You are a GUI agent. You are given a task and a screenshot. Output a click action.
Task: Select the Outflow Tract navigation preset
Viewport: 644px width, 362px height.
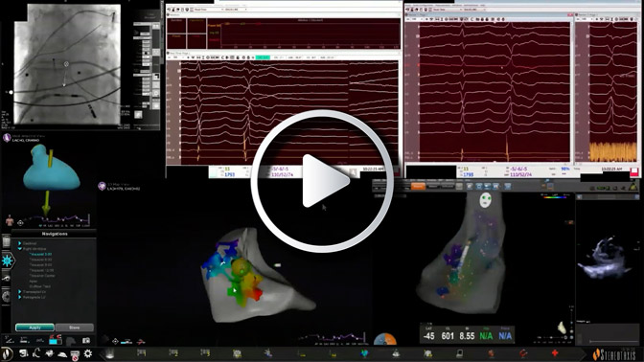tap(40, 286)
